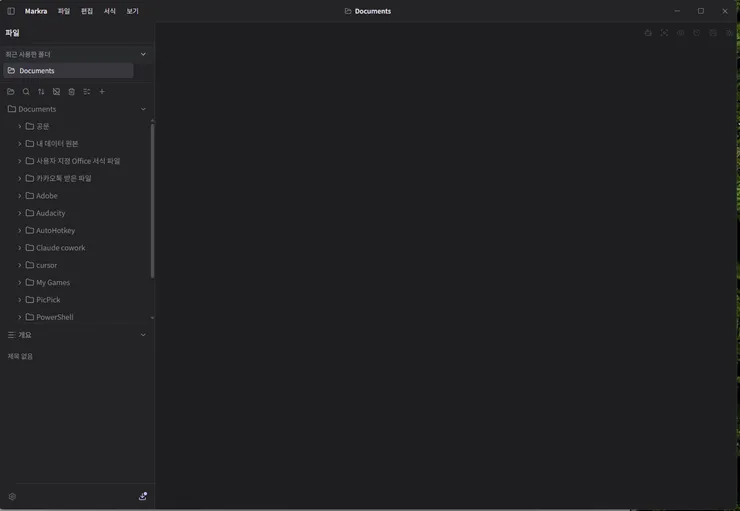Click the open folder icon in file toolbar
Viewport: 740px width, 511px height.
tap(11, 92)
